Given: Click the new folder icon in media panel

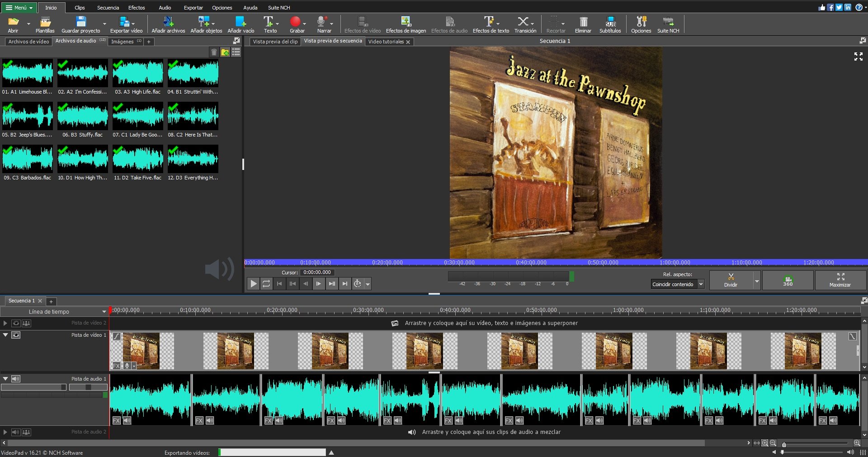Looking at the screenshot, I should [225, 52].
